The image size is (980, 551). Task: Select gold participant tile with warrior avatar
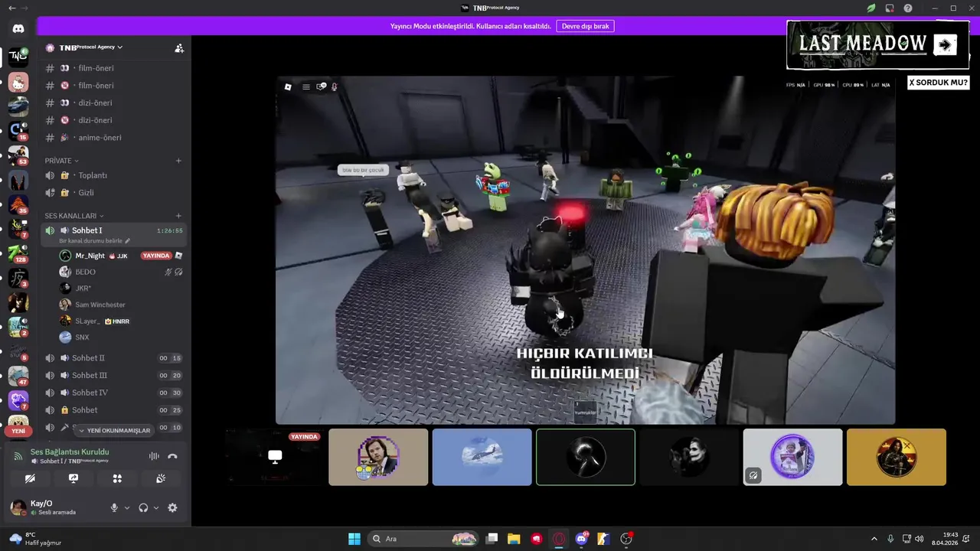click(x=897, y=457)
